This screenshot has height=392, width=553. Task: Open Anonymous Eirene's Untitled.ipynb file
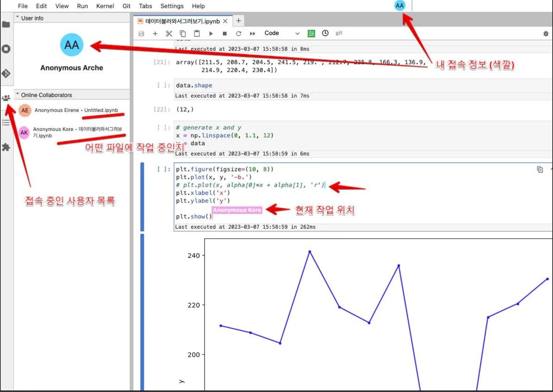tap(101, 110)
